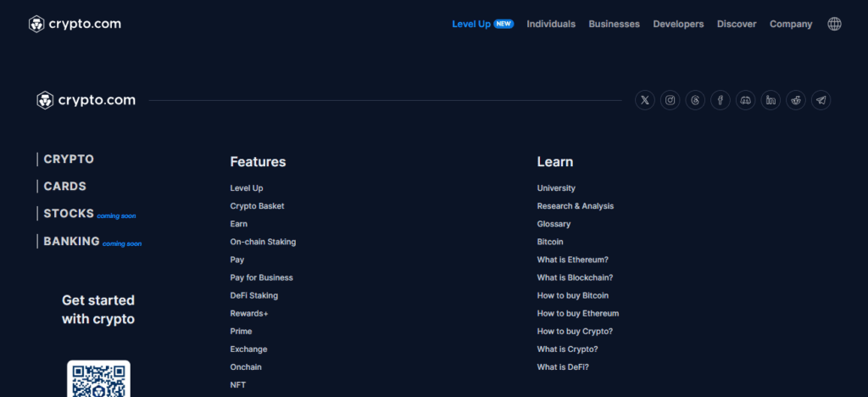Open the Reddit social icon
The image size is (868, 397).
[795, 100]
